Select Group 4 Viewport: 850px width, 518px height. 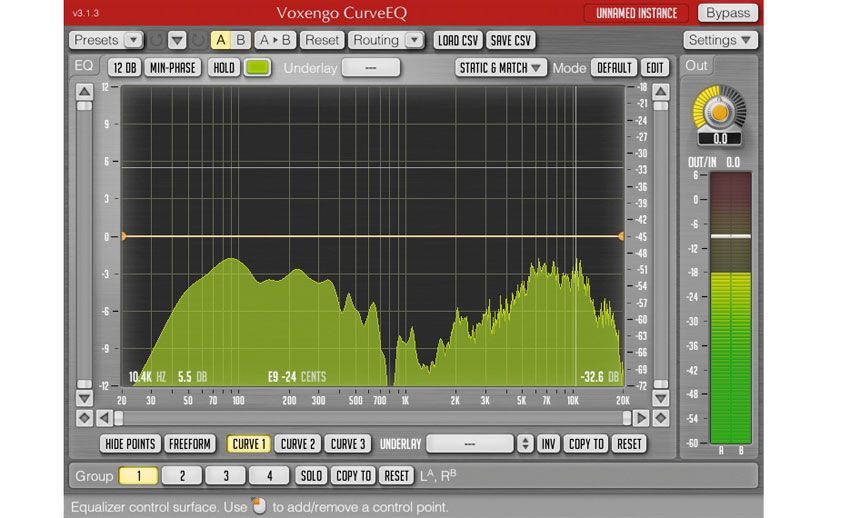click(x=269, y=476)
